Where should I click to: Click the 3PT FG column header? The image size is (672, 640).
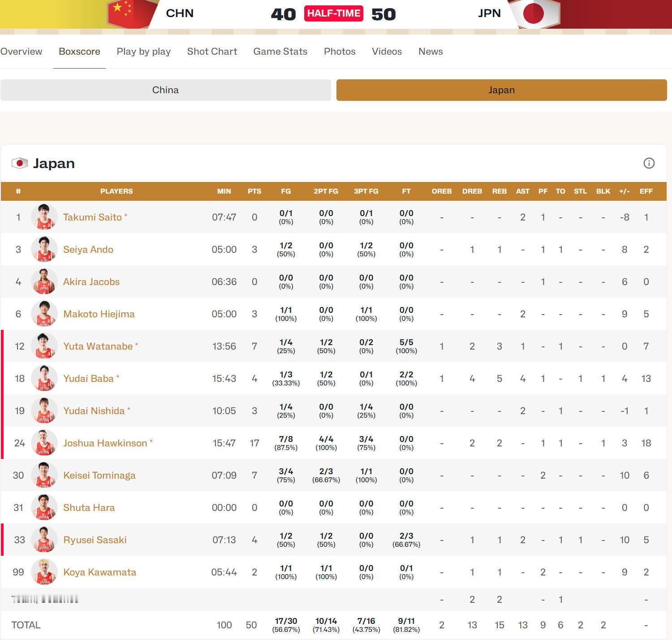point(366,191)
